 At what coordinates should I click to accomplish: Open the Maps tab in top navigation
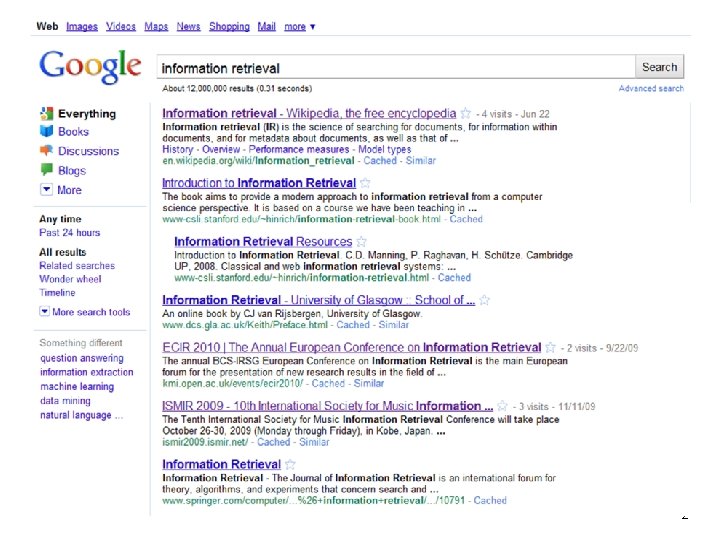click(156, 27)
